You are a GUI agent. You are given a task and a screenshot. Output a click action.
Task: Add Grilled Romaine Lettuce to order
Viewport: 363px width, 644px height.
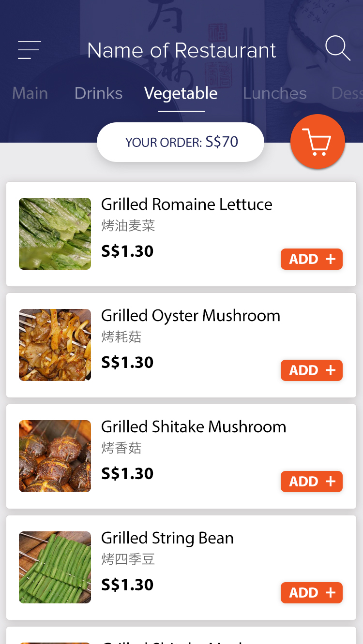coord(312,259)
